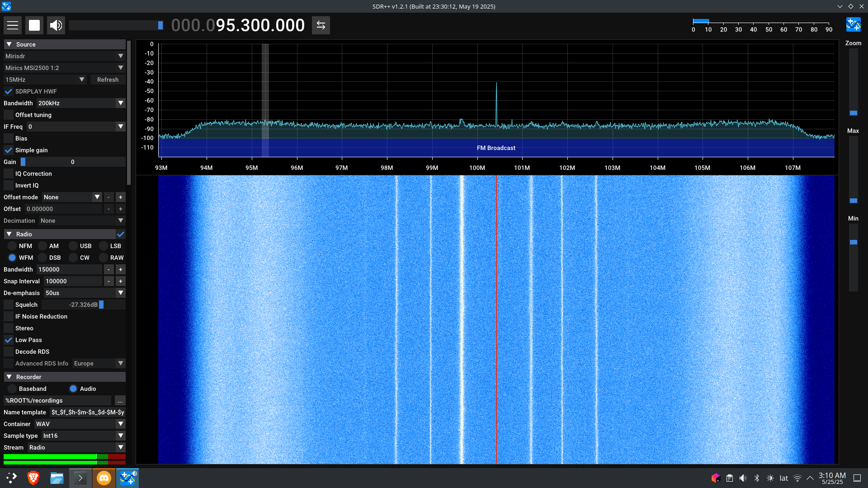
Task: Adjust the Zoom vertical slider
Action: tap(853, 82)
